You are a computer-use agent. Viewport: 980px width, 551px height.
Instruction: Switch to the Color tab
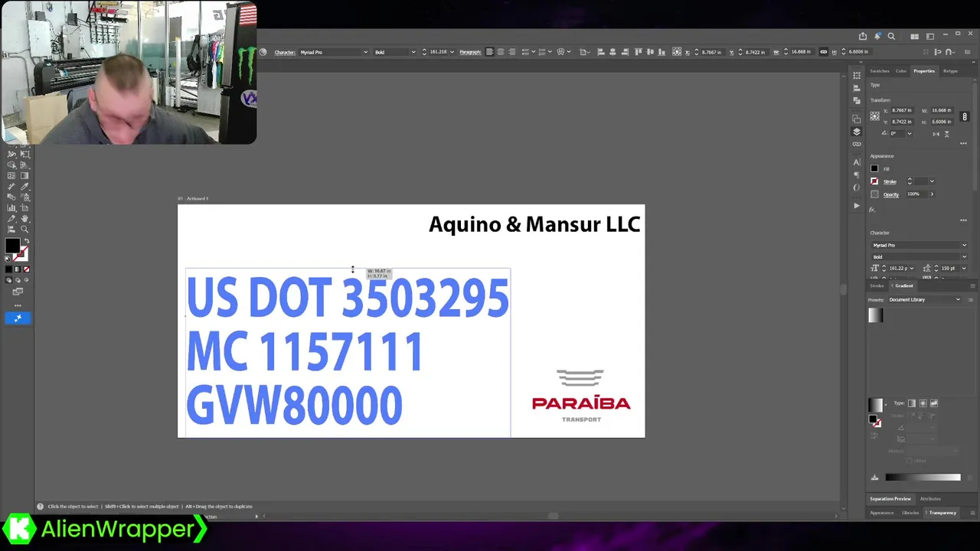click(x=901, y=71)
